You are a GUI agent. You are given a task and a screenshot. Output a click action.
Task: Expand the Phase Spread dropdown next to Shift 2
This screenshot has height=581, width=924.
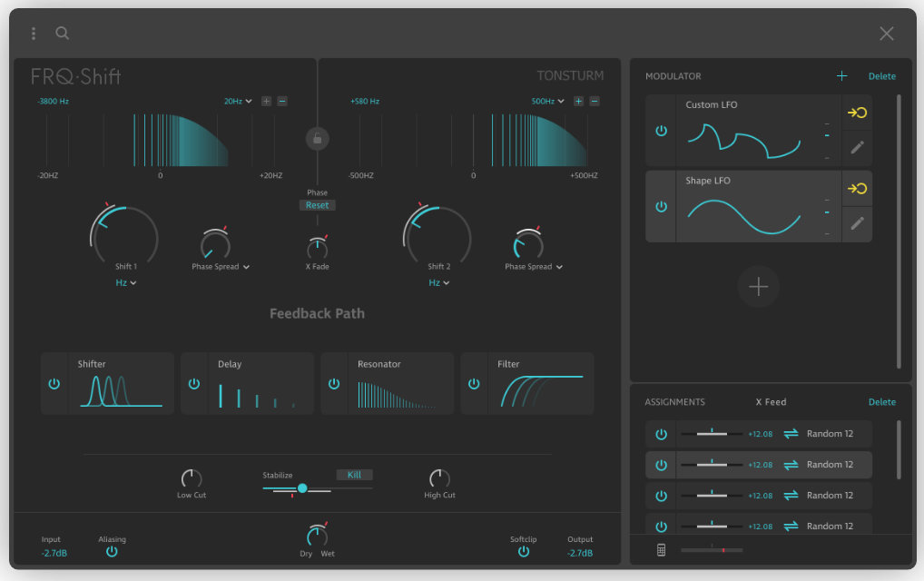point(533,266)
